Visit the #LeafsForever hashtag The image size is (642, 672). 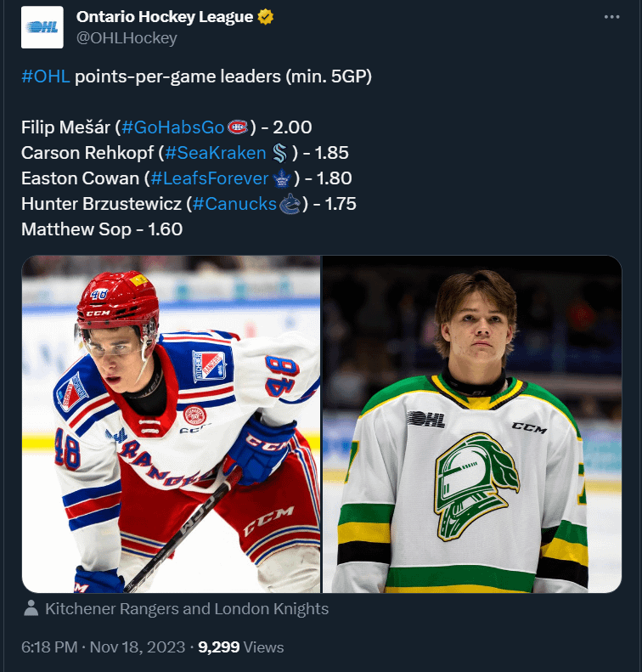click(x=210, y=178)
